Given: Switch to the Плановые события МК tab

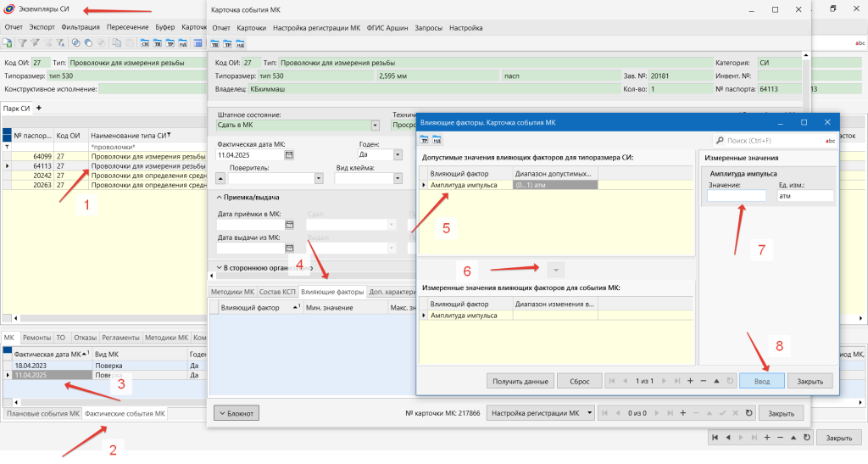Looking at the screenshot, I should [x=43, y=414].
